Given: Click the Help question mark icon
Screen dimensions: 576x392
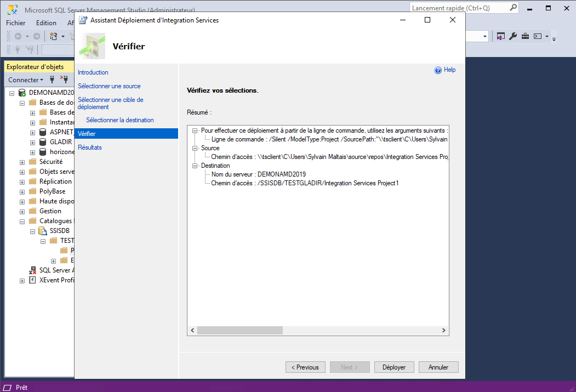Looking at the screenshot, I should [x=438, y=70].
